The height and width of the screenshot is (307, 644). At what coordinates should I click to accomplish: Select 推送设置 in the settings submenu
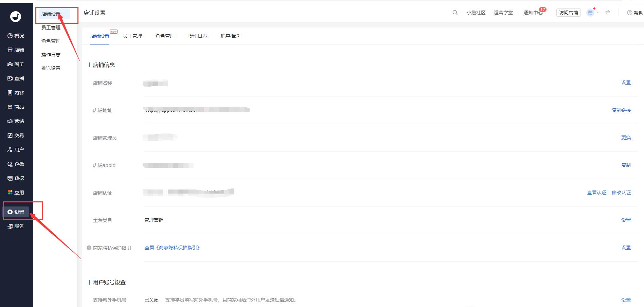(51, 68)
